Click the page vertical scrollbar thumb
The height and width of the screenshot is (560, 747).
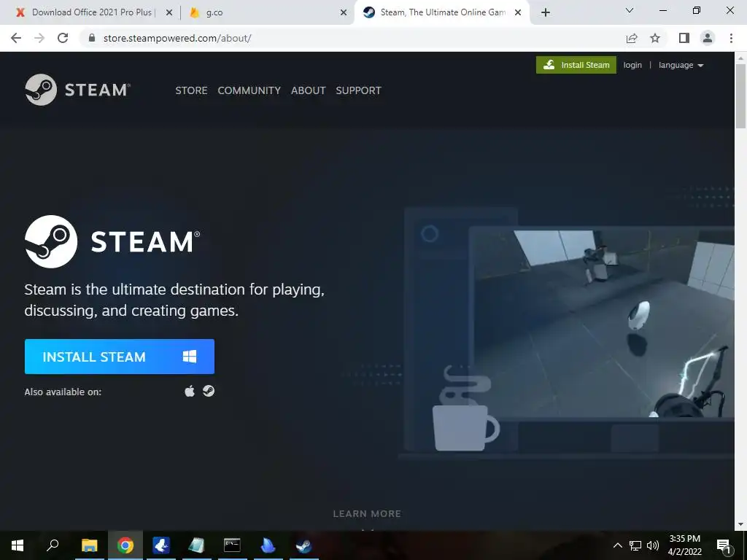pyautogui.click(x=740, y=96)
